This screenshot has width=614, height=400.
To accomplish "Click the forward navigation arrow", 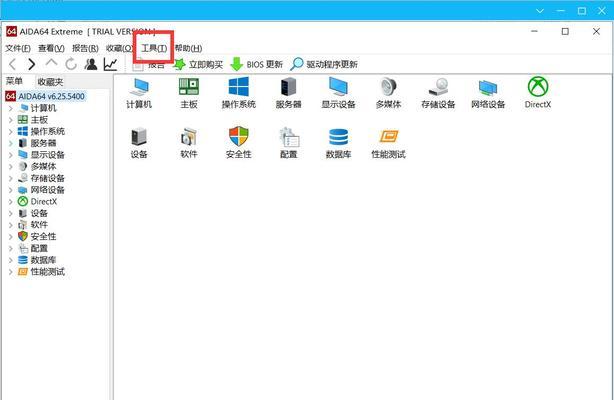I will coord(32,64).
